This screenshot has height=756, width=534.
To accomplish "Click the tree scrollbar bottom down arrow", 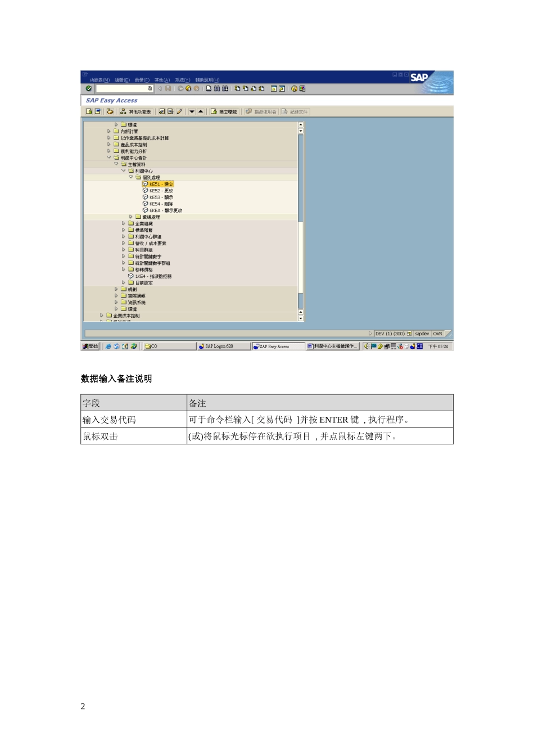I will [x=301, y=318].
